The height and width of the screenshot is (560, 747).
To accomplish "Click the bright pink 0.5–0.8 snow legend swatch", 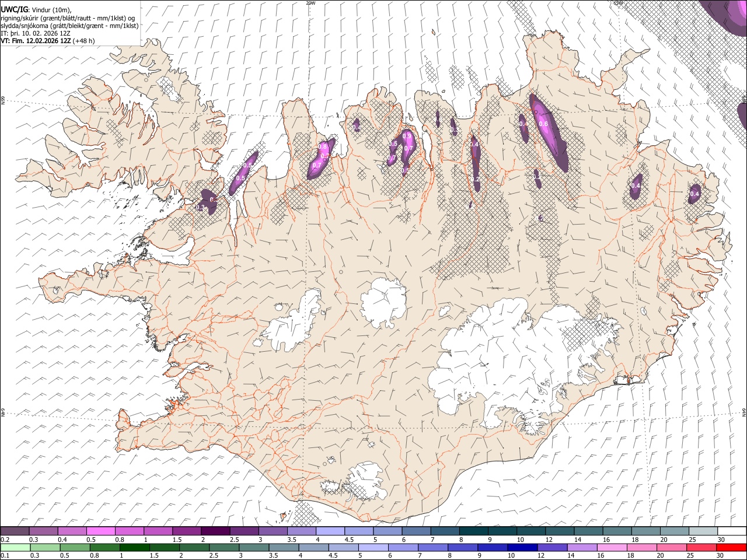I will (x=100, y=531).
